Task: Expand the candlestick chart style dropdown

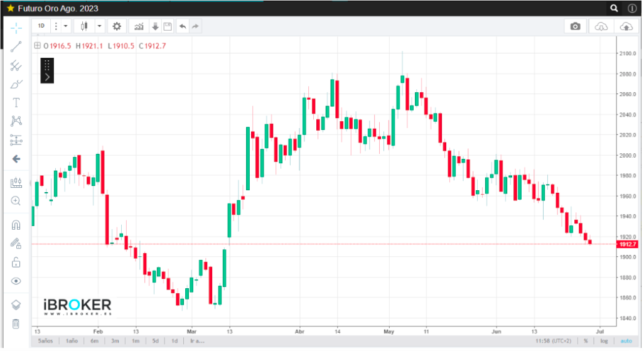Action: click(x=100, y=26)
